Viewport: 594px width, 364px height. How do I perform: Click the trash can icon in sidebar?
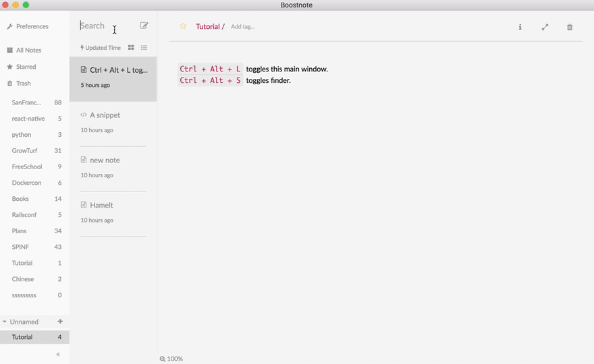10,83
